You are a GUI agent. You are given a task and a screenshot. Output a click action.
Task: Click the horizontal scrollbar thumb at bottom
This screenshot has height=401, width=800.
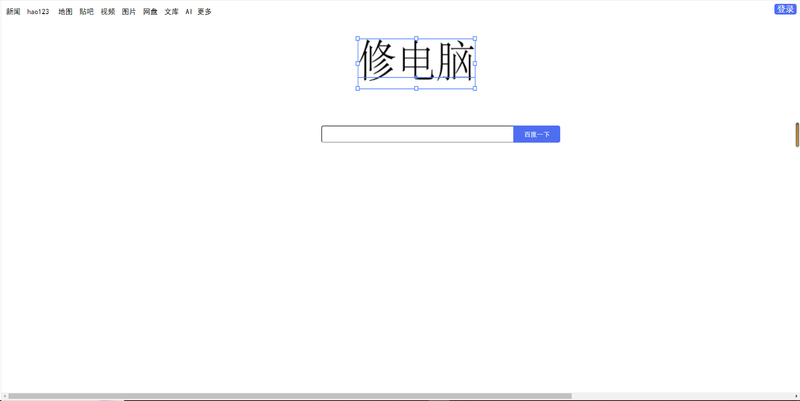pos(290,396)
